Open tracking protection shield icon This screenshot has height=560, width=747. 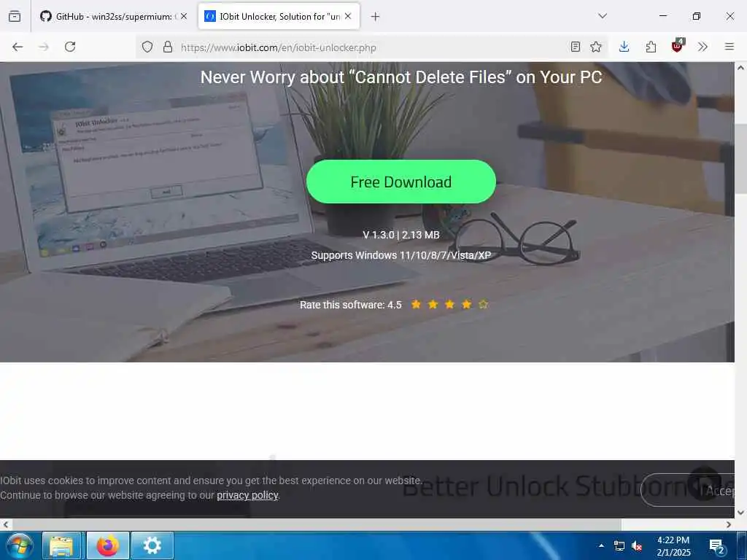pyautogui.click(x=147, y=47)
